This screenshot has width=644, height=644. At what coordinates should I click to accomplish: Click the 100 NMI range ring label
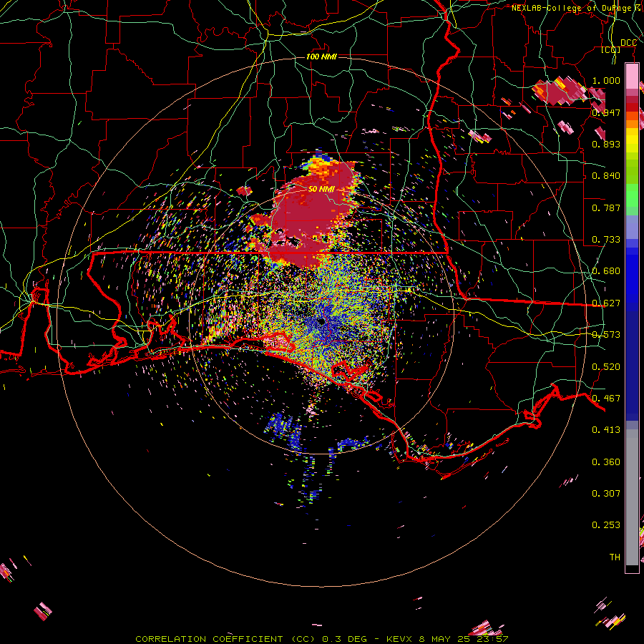click(321, 57)
